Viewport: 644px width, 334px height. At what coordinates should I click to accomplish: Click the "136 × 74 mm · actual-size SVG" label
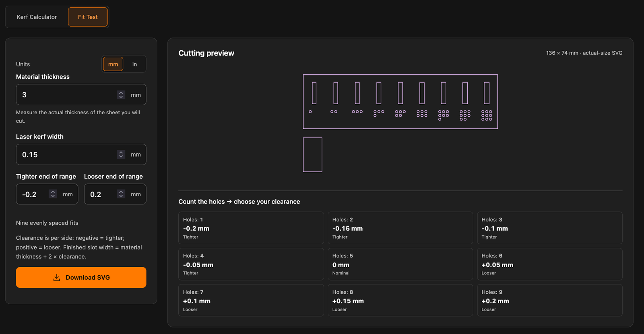584,53
